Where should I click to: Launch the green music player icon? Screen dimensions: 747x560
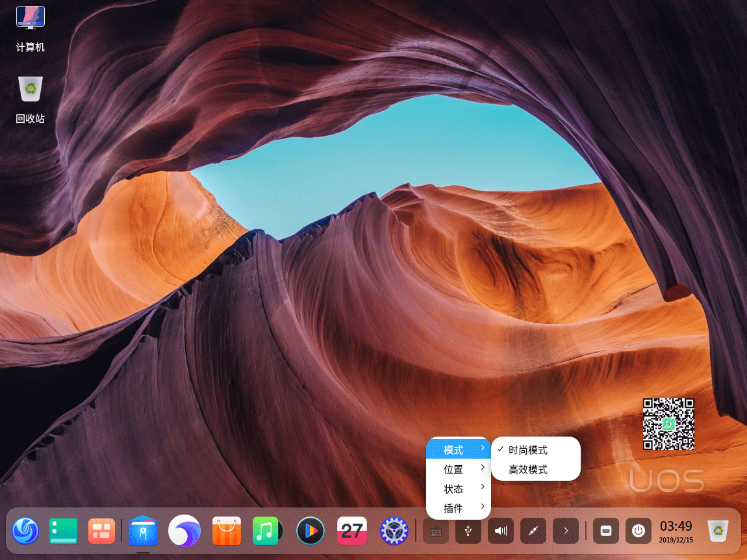point(267,531)
